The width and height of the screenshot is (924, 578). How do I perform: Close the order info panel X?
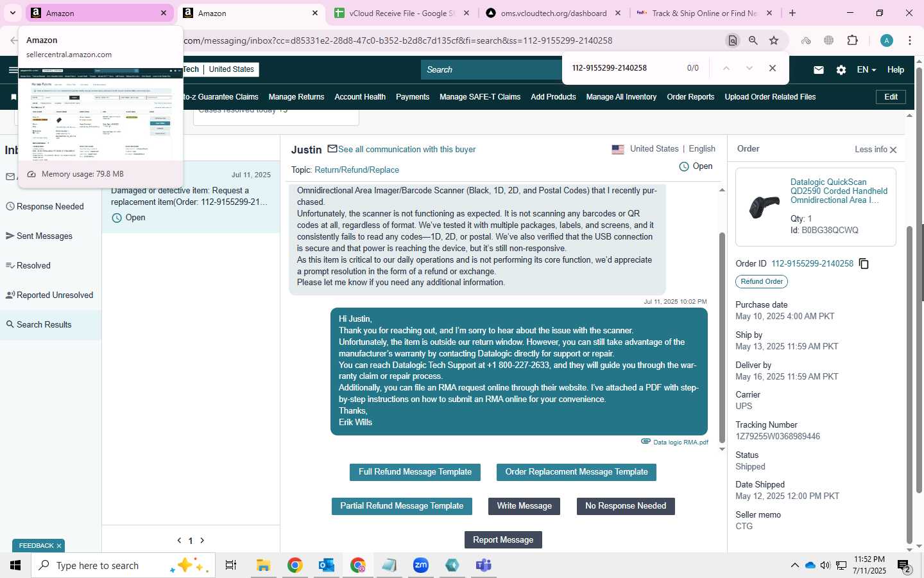893,150
